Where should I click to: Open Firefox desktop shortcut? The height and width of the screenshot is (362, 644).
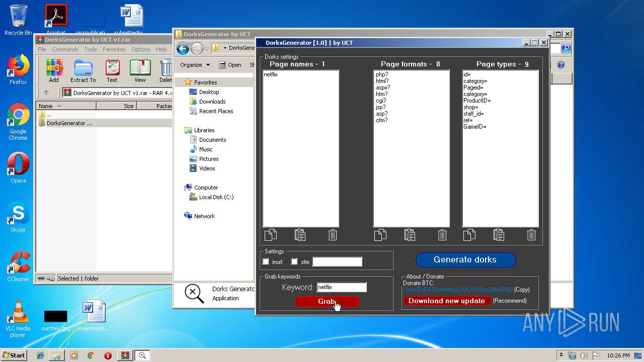click(x=18, y=69)
